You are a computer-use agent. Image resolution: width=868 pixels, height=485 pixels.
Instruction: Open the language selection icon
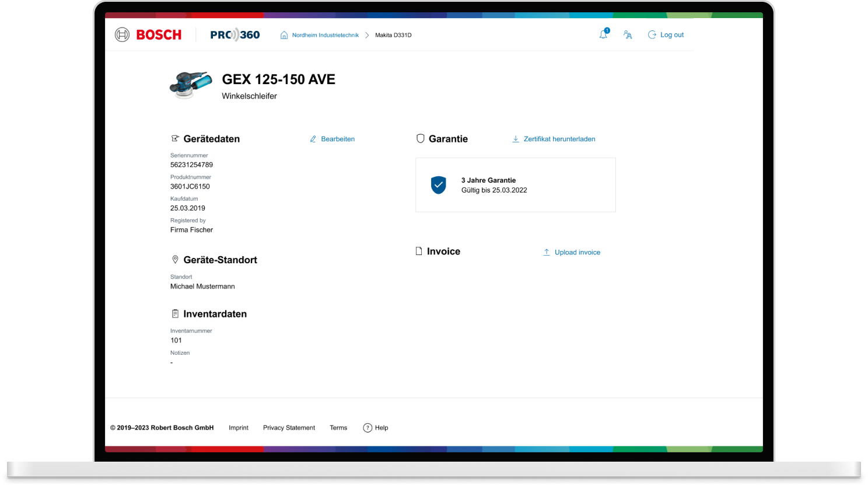[628, 35]
